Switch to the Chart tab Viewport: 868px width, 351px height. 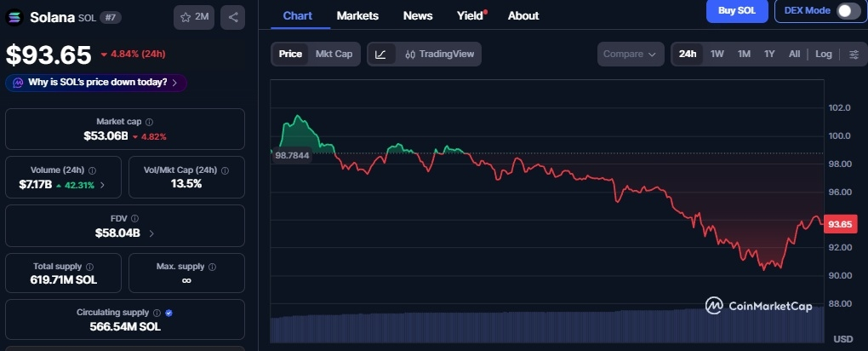[298, 15]
